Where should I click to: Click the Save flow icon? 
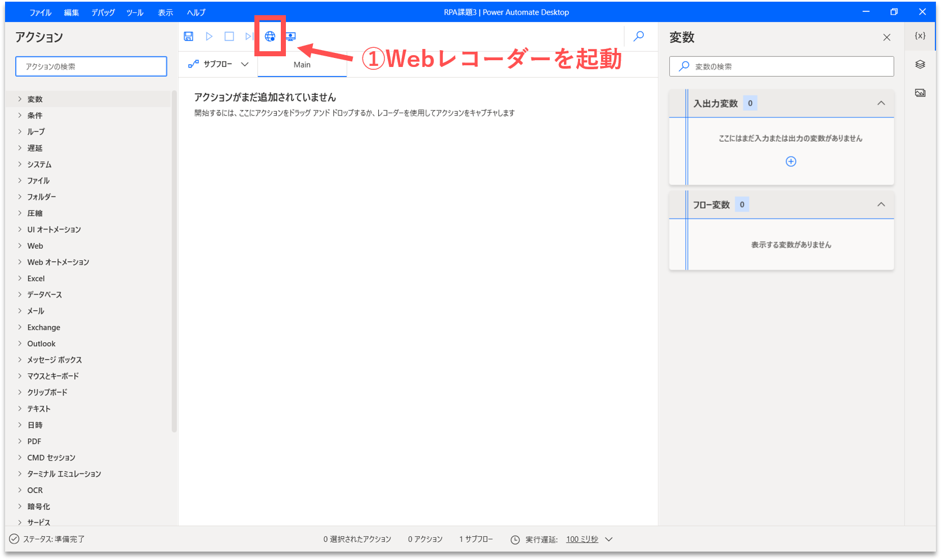[189, 36]
